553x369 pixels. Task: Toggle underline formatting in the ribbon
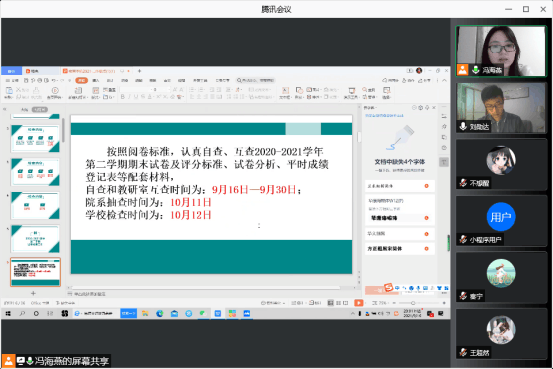[x=136, y=97]
